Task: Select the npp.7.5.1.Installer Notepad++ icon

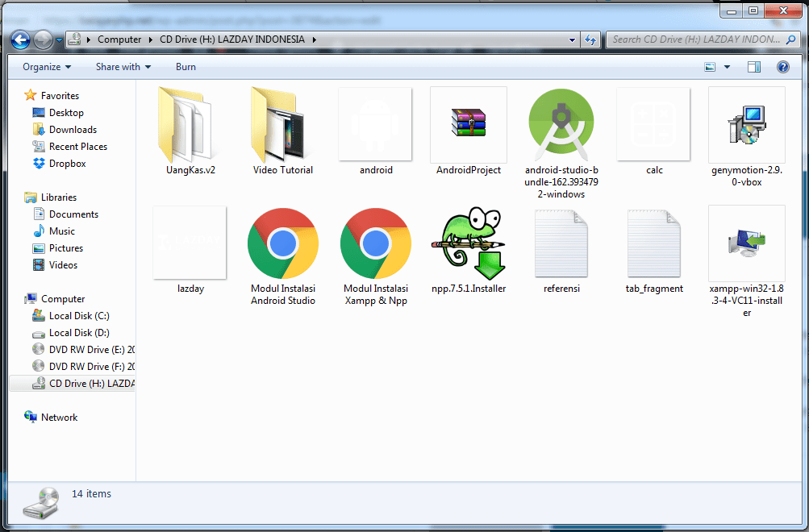Action: coord(469,243)
